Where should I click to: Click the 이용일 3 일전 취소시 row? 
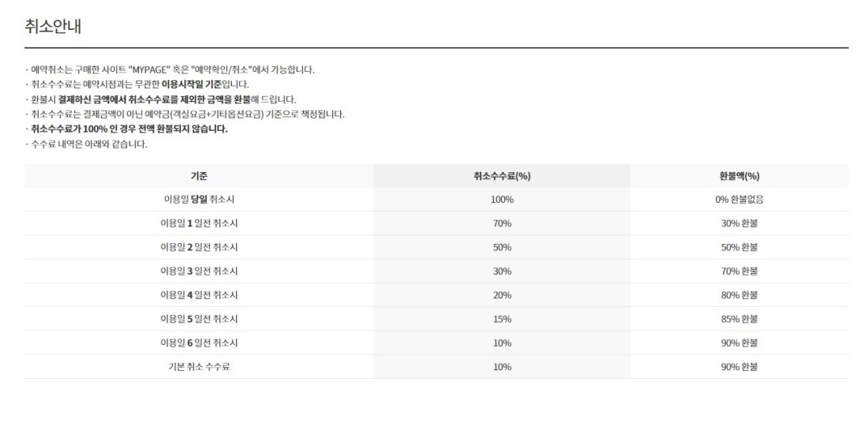(436, 271)
